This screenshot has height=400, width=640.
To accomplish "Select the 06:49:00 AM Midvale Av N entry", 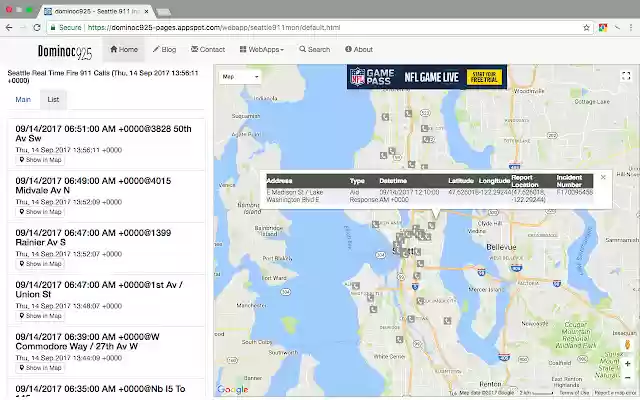I will (x=106, y=196).
